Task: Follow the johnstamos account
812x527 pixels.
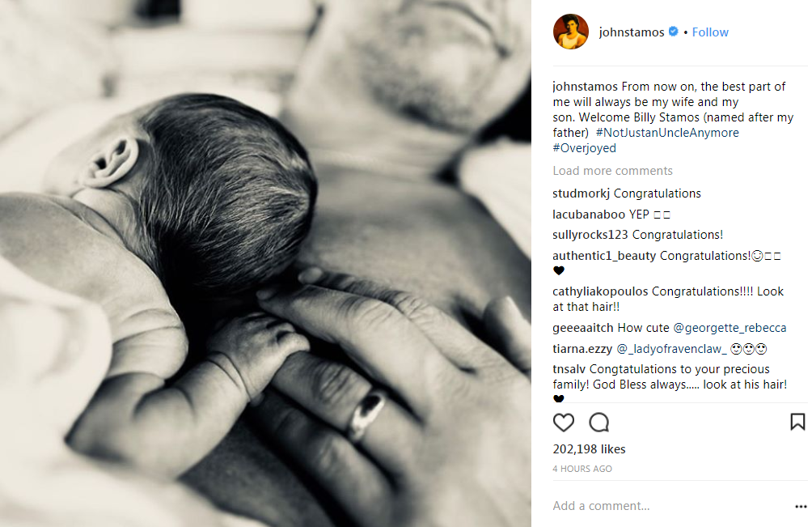Action: (710, 32)
